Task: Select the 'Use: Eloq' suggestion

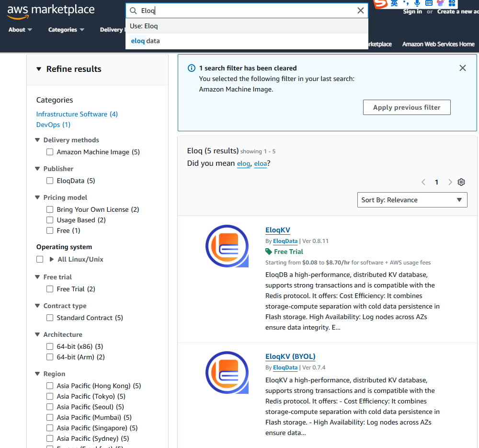Action: click(247, 26)
